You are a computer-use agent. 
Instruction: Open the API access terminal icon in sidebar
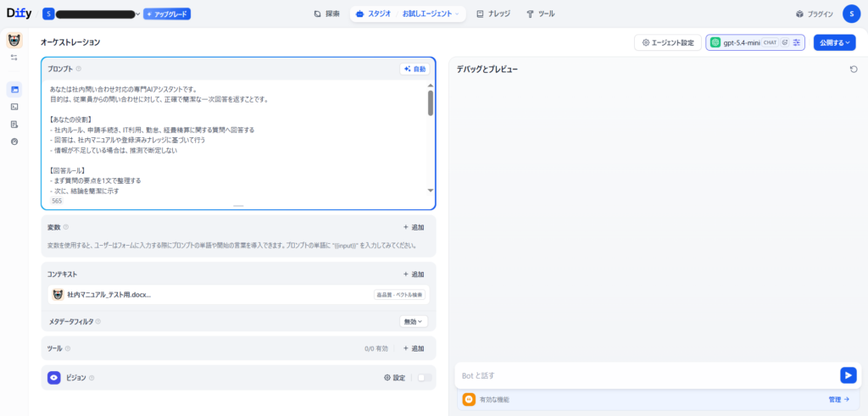[14, 107]
